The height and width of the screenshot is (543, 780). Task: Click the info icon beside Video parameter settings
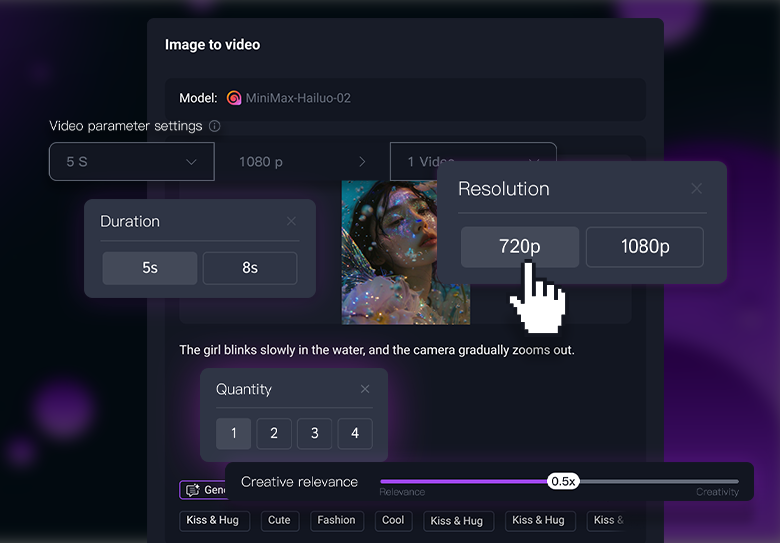click(215, 127)
